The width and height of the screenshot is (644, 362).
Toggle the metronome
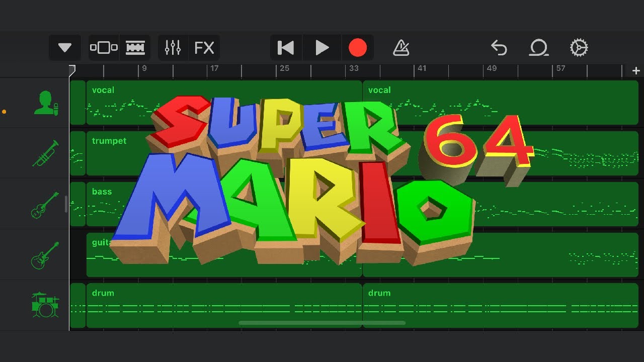coord(401,48)
